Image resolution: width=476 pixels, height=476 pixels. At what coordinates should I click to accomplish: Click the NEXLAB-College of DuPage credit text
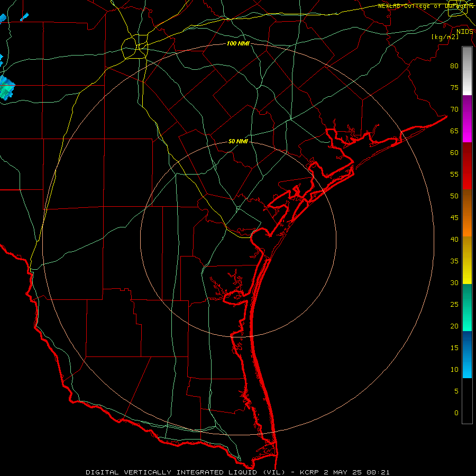(426, 6)
